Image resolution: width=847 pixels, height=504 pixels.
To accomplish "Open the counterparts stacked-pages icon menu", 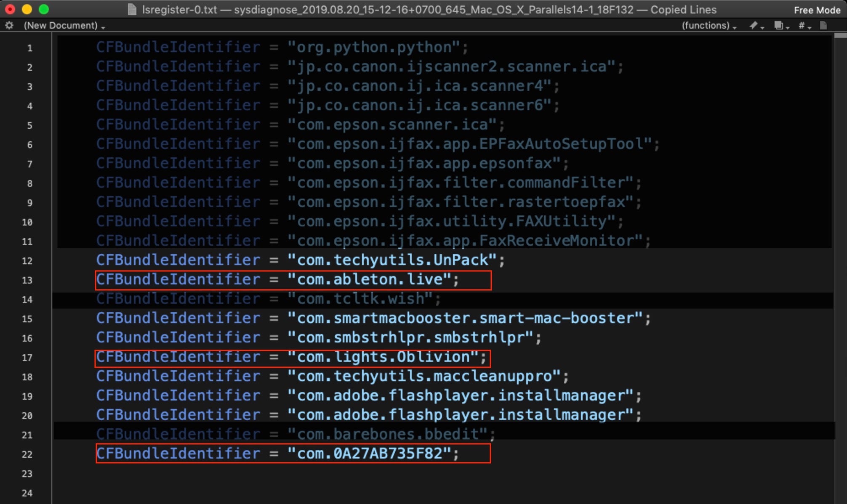I will (x=779, y=26).
